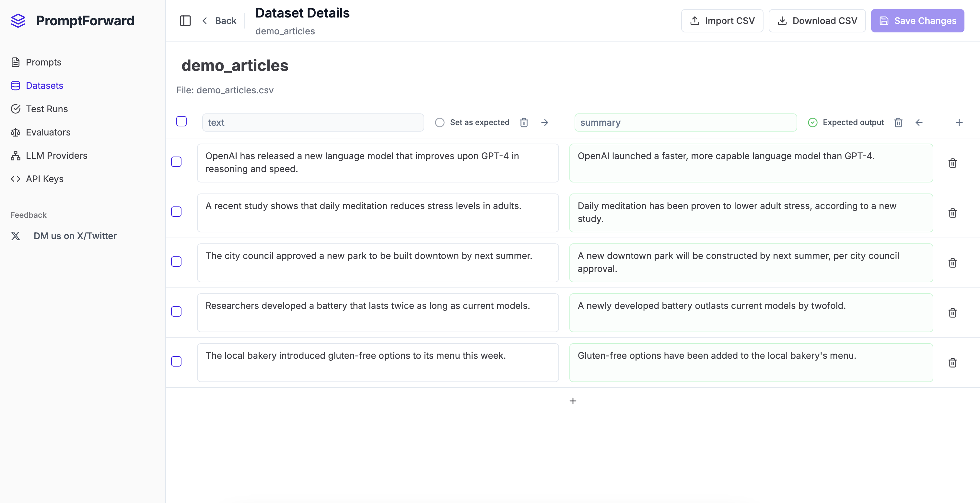Viewport: 980px width, 503px height.
Task: Delete the gluten-free bakery row
Action: click(x=952, y=363)
